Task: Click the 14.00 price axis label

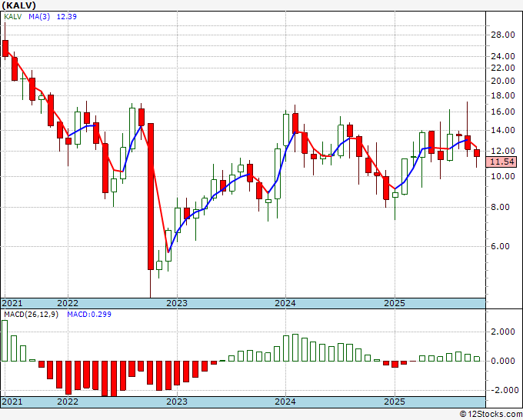Action: 503,131
